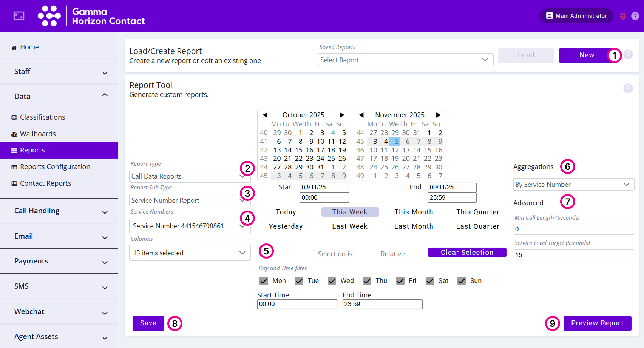Viewport: 644px width, 348px height.
Task: Click the Home icon in sidebar
Action: pos(14,48)
